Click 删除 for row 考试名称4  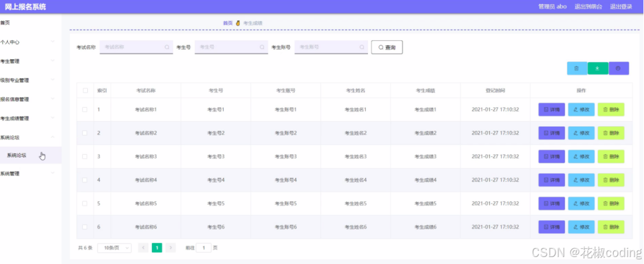coord(611,180)
